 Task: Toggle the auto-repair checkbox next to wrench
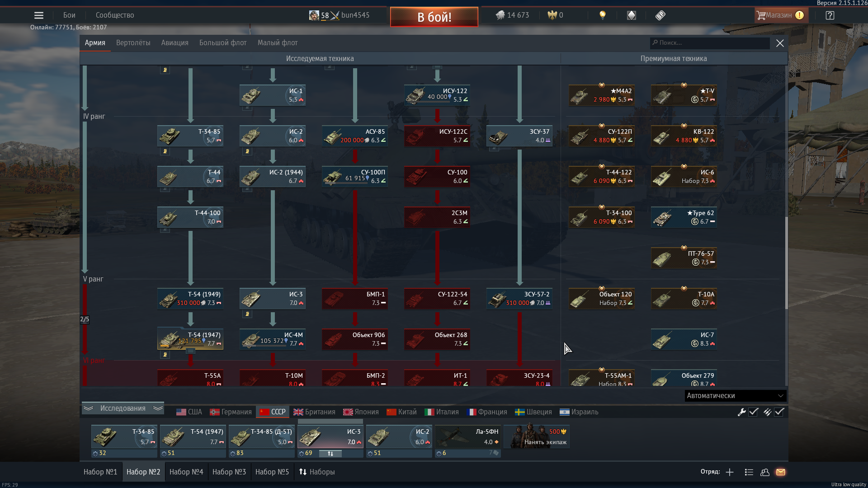(x=753, y=412)
